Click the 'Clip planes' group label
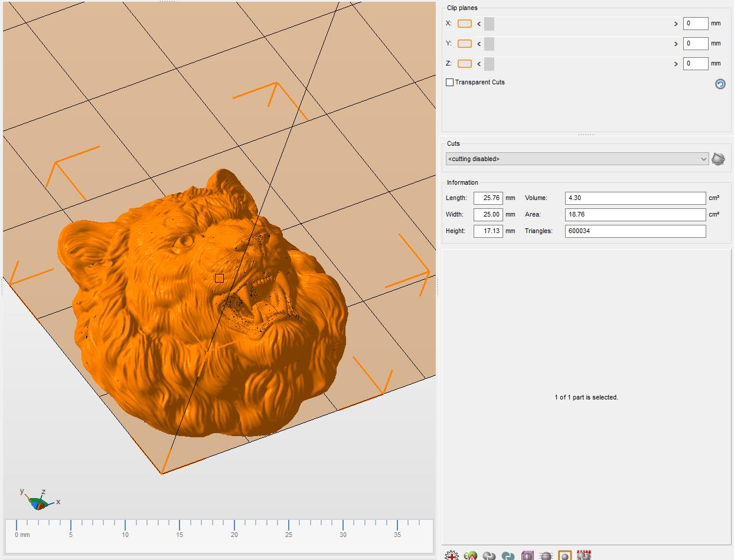 click(462, 8)
